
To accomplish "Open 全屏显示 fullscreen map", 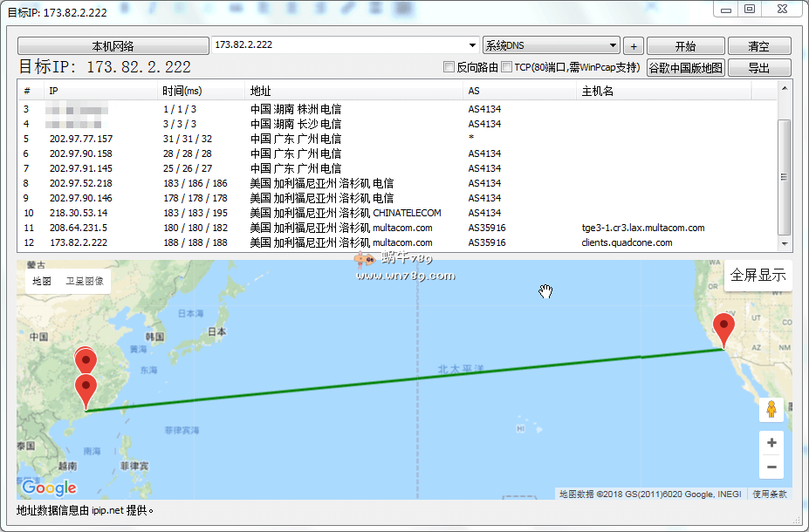I will (x=758, y=276).
